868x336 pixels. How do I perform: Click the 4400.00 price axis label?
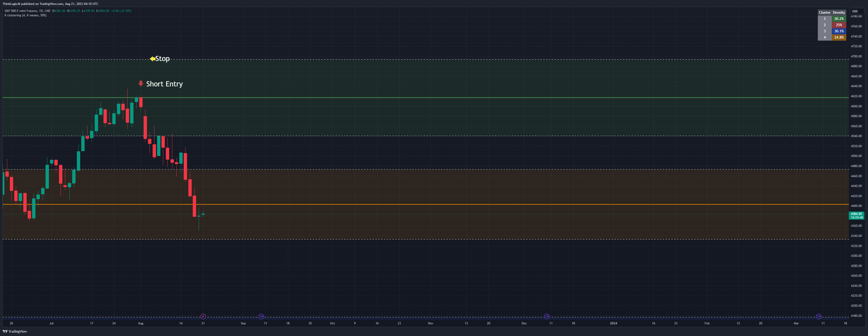pyautogui.click(x=856, y=206)
